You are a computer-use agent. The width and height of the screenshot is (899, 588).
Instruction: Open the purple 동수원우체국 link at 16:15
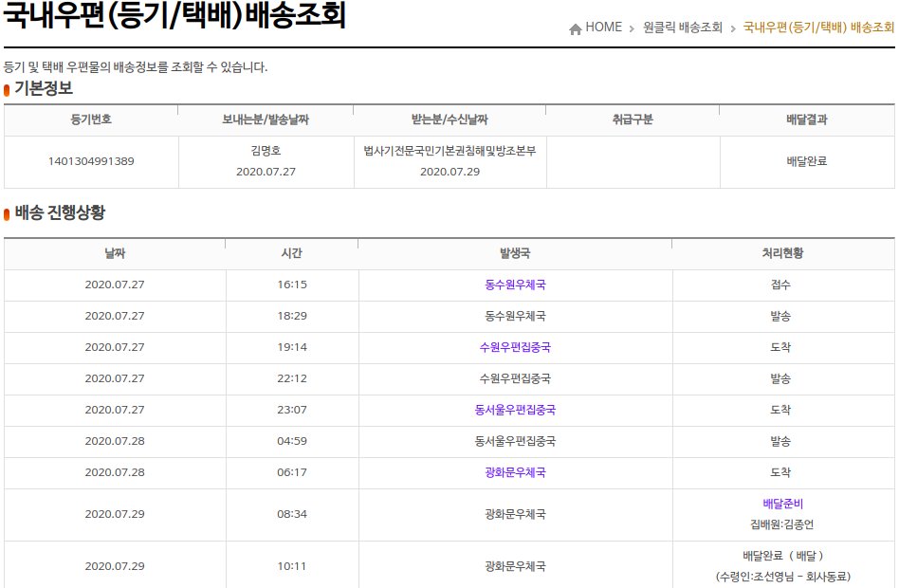[515, 285]
